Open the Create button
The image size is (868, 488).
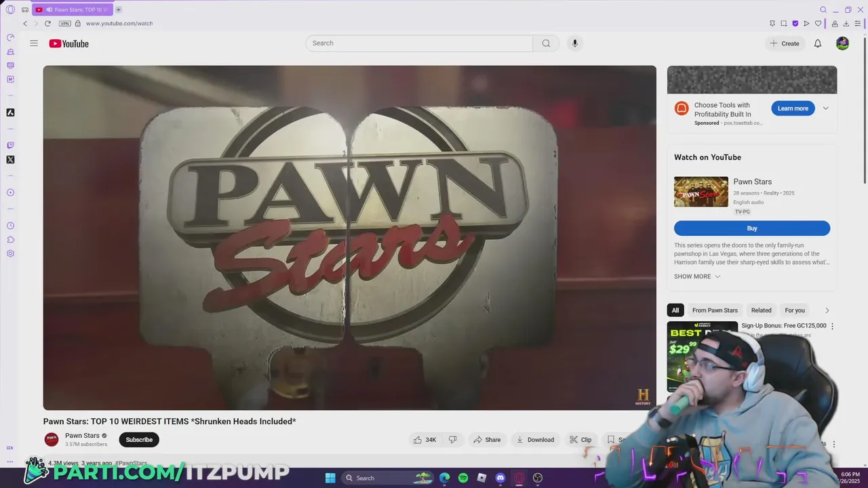point(785,43)
